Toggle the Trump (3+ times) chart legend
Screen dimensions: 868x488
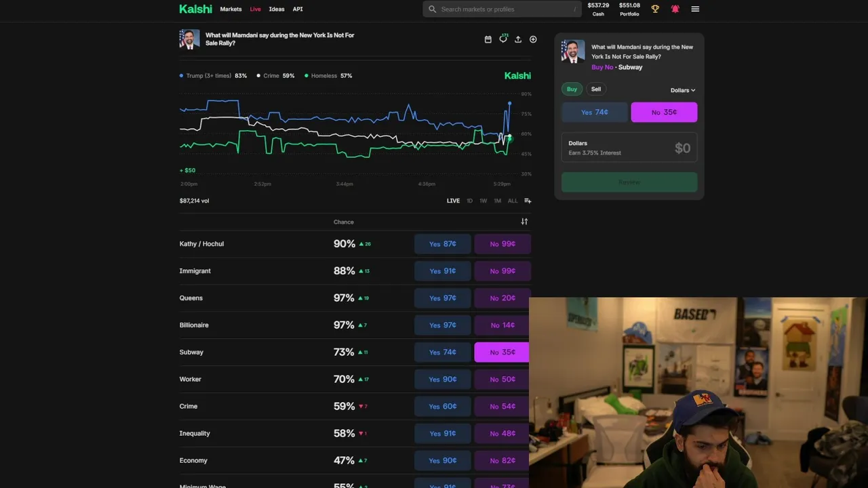(x=213, y=76)
